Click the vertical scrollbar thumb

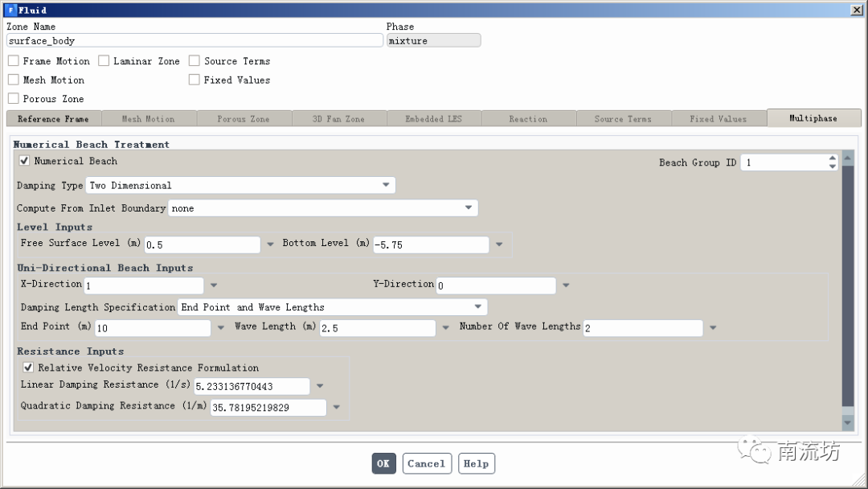point(848,286)
